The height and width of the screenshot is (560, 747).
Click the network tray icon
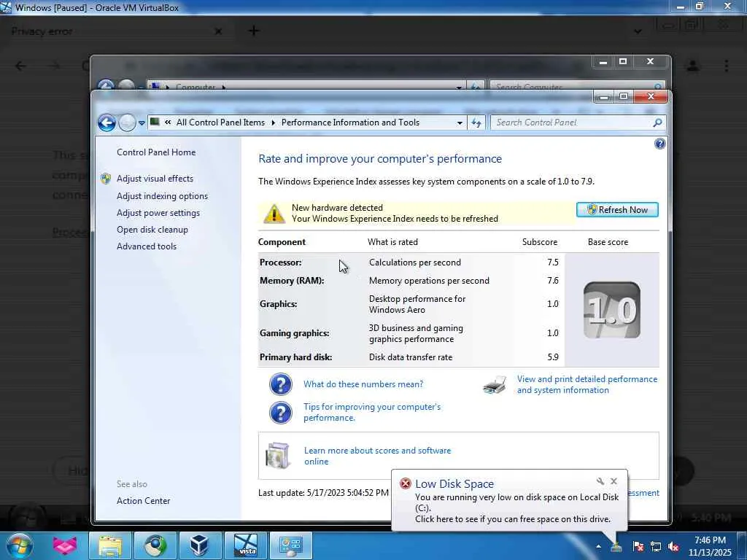pos(656,546)
